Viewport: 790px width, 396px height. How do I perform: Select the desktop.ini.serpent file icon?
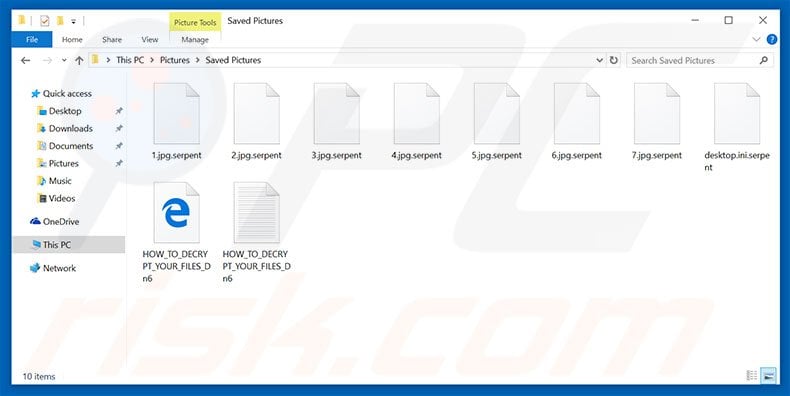737,114
